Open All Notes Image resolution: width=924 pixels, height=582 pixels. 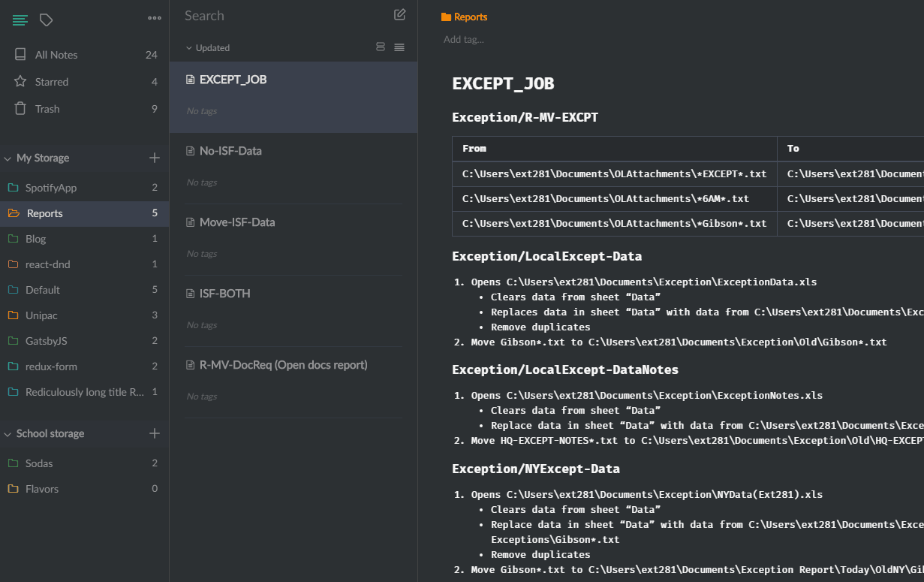[56, 55]
